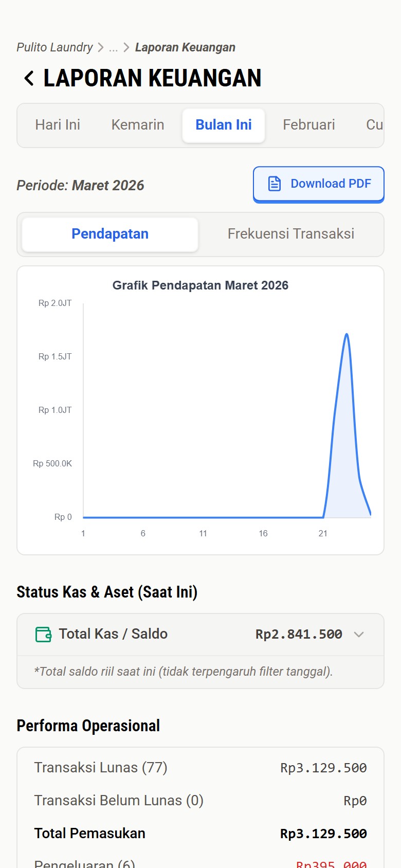Click the revenue peak on the chart
The image size is (401, 868).
(347, 335)
